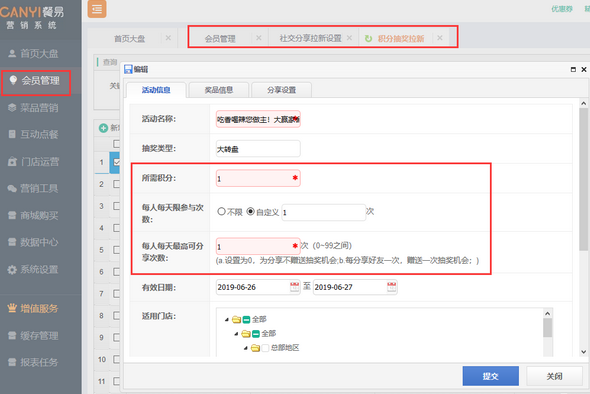Viewport: 590px width, 394px height.
Task: Close the 首页大盘 page tab
Action: (168, 38)
